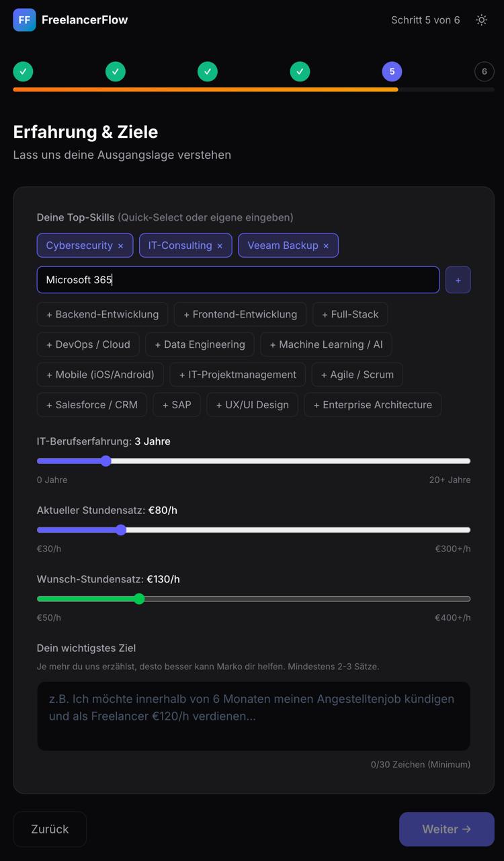Remove the Veeam Backup skill tag
Viewport: 504px width, 861px height.
[x=326, y=246]
